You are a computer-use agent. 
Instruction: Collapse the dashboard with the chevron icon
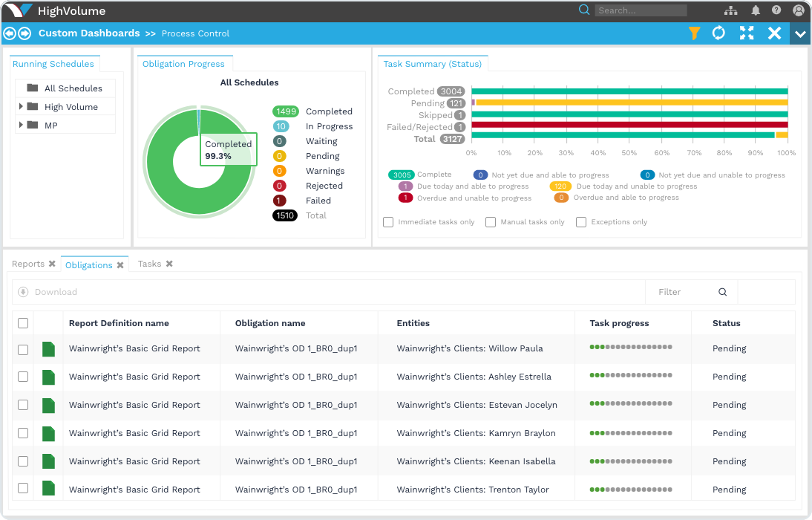[800, 33]
